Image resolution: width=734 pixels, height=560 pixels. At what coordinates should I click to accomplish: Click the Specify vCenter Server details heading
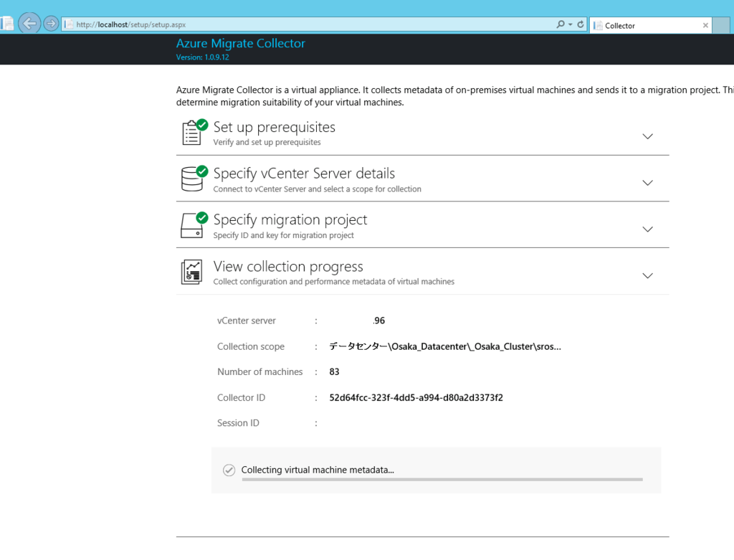coord(304,174)
